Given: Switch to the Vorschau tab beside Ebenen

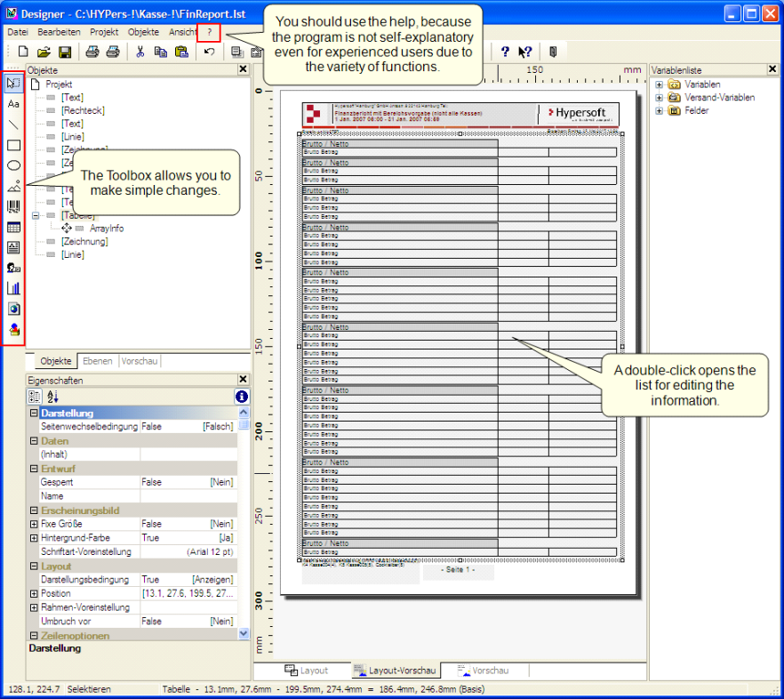Looking at the screenshot, I should tap(140, 361).
